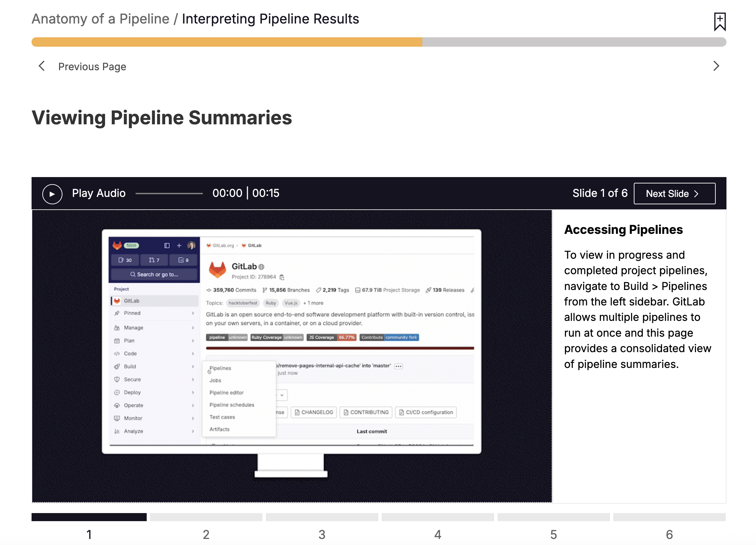Click the bookmark icon at top right

[719, 22]
